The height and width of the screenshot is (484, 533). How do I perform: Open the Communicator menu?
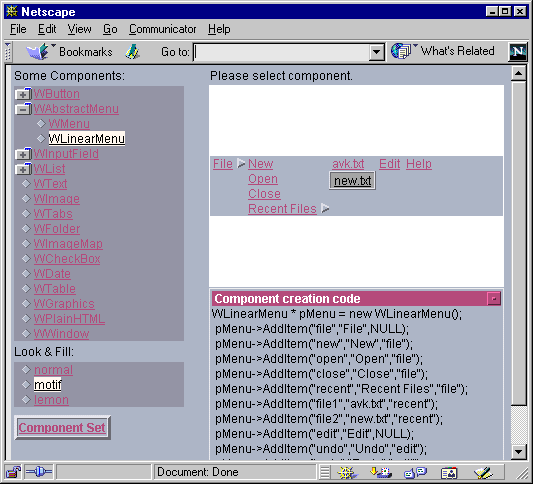pos(162,29)
